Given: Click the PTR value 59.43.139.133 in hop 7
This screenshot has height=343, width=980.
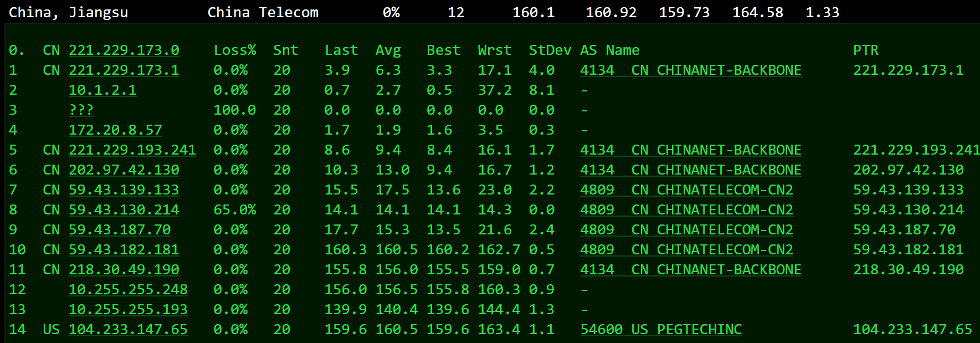Looking at the screenshot, I should [x=909, y=190].
